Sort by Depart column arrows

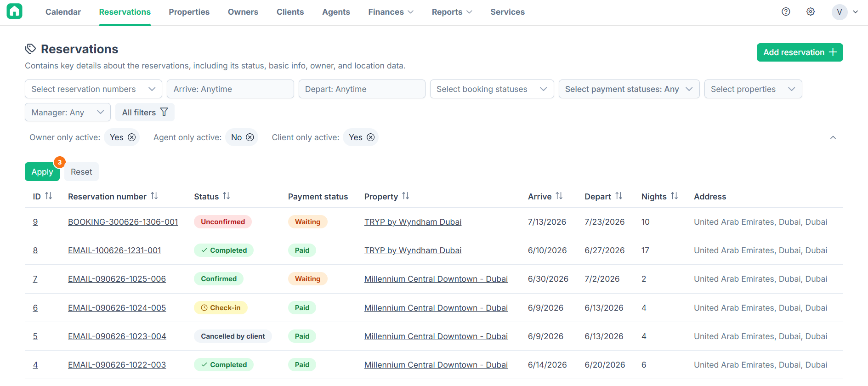click(619, 196)
